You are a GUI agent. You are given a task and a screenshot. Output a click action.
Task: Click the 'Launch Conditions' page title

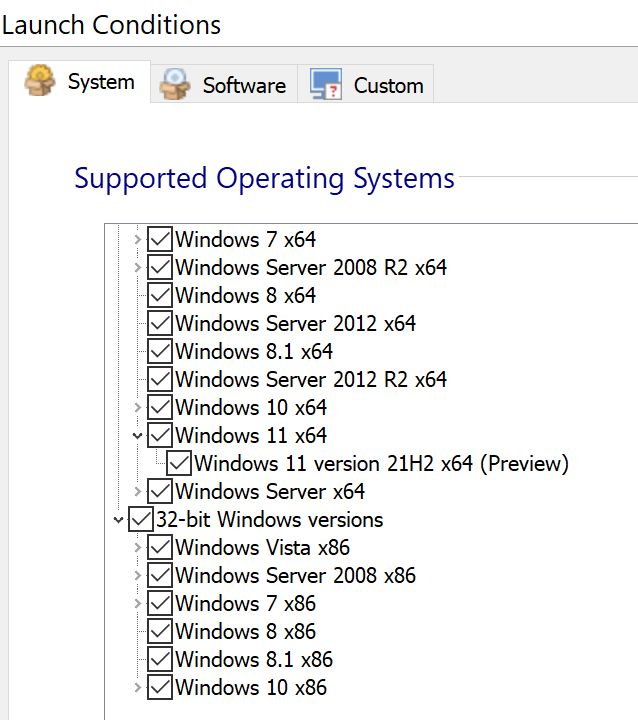click(x=111, y=25)
